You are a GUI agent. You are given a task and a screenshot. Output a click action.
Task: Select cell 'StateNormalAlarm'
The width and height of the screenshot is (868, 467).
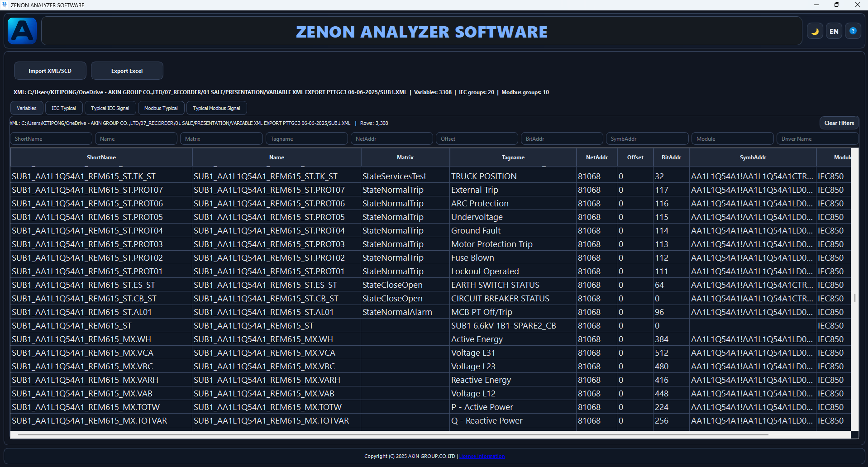click(x=405, y=312)
